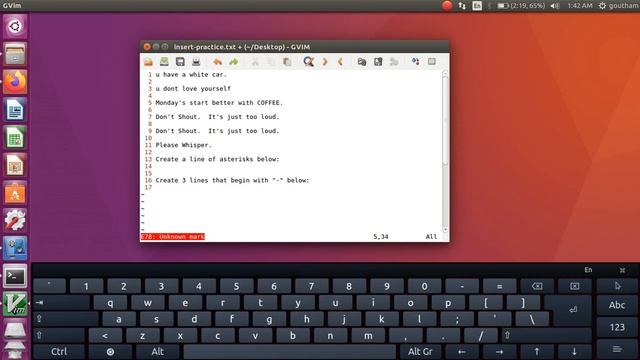Click the line 'Please Whisper.'
The width and height of the screenshot is (640, 360).
click(x=183, y=145)
